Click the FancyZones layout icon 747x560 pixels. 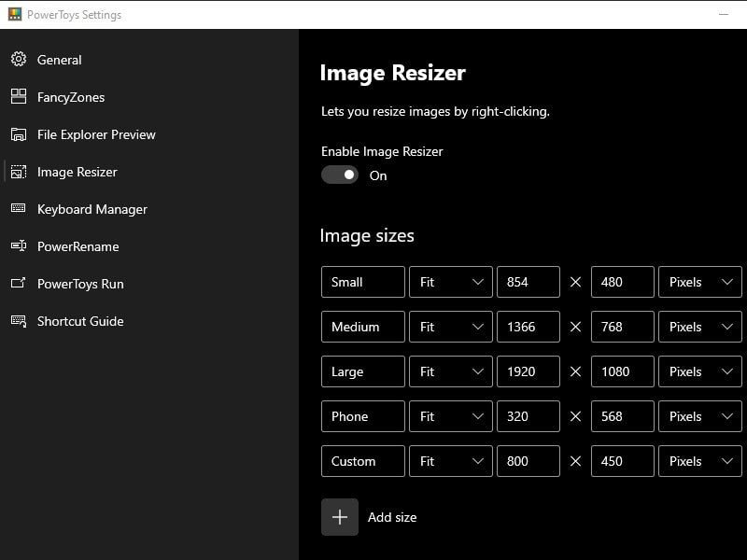[19, 96]
